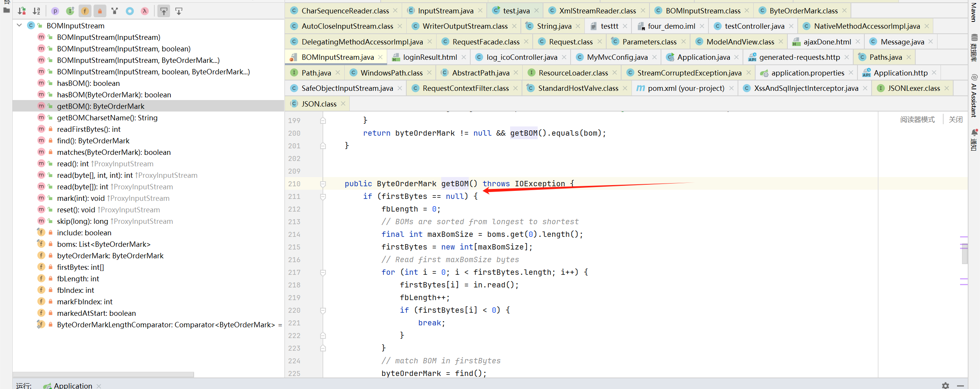Toggle Show Lambdas filter

pyautogui.click(x=144, y=11)
